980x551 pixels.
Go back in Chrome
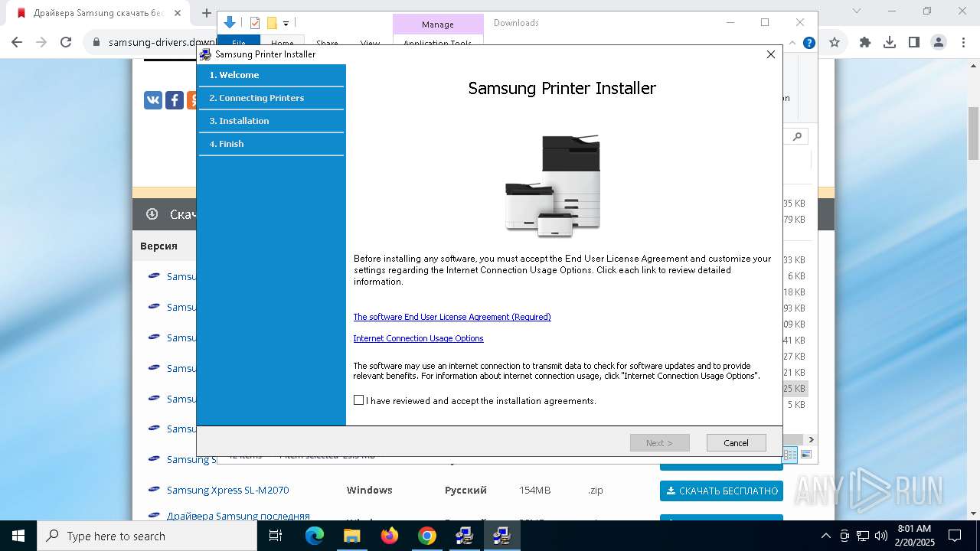tap(17, 42)
